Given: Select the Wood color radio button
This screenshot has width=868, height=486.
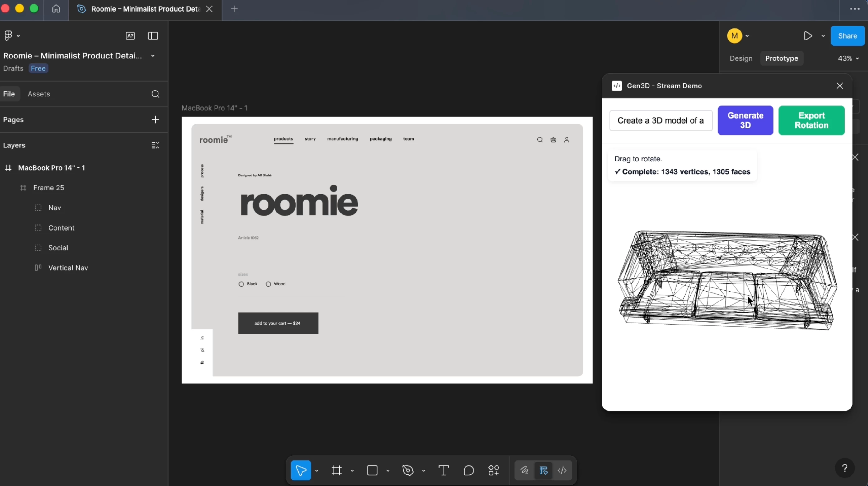Looking at the screenshot, I should [x=268, y=284].
